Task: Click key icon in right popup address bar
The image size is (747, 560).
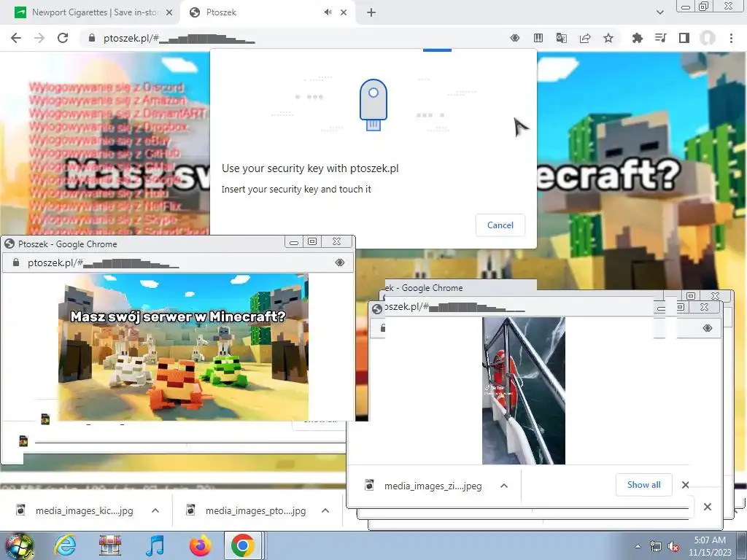Action: click(708, 328)
